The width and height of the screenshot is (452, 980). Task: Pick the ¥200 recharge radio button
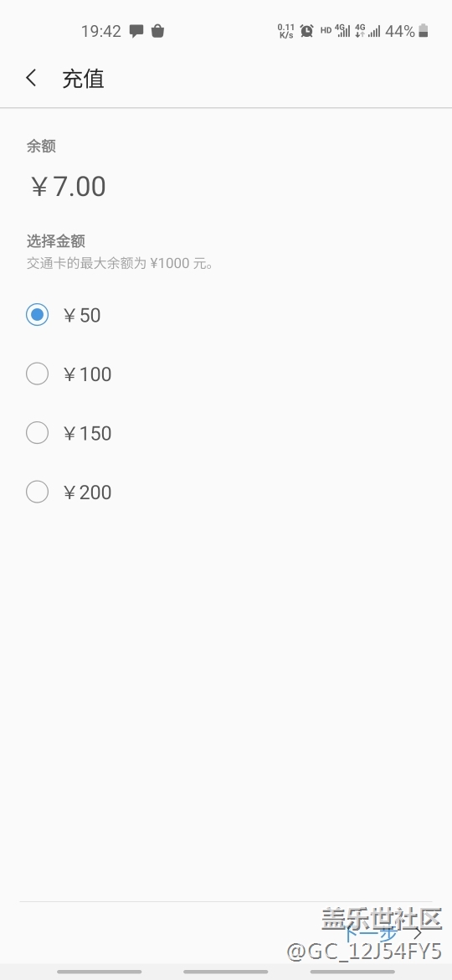click(x=37, y=492)
